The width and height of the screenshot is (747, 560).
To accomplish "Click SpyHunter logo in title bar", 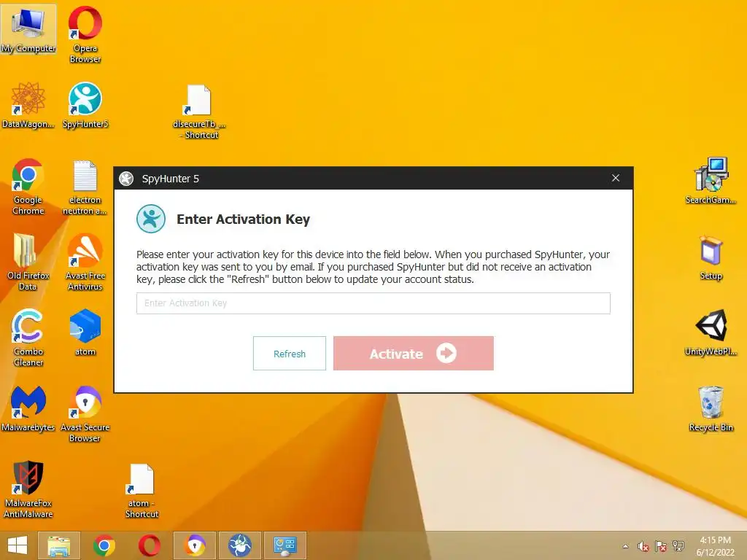I will (x=126, y=179).
